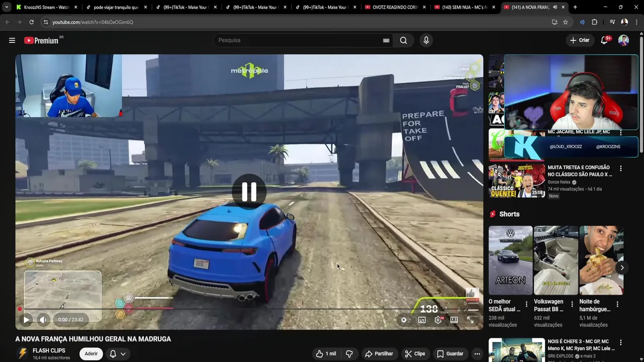
Task: Enter fullscreen in the video player
Action: (470, 320)
